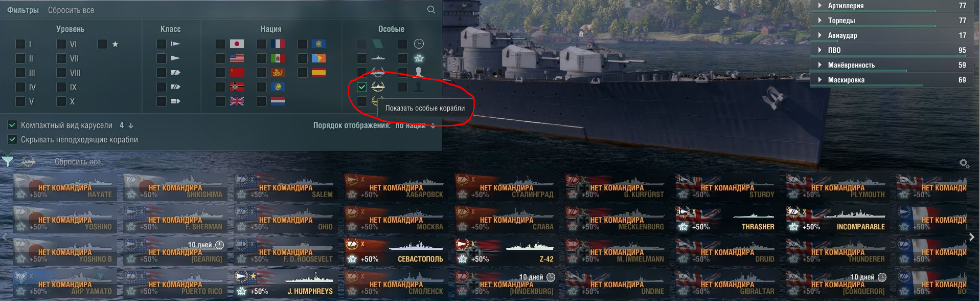Uncheck the special ships filter checkbox
This screenshot has width=980, height=301.
(x=362, y=87)
